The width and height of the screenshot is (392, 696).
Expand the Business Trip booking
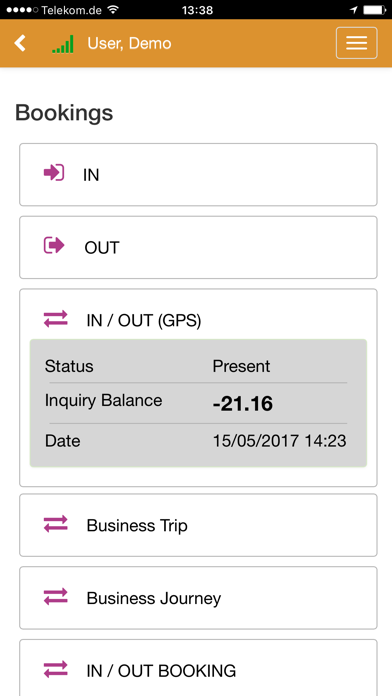tap(198, 525)
